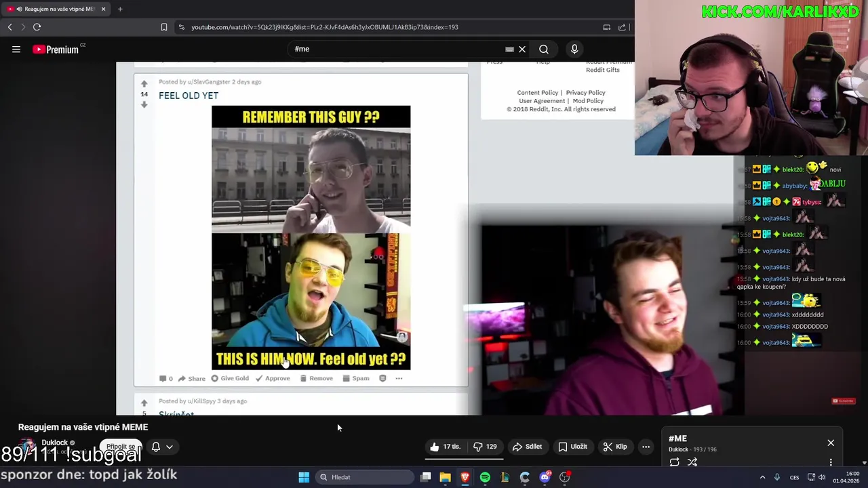Toggle playlist loop
The width and height of the screenshot is (868, 488).
674,462
